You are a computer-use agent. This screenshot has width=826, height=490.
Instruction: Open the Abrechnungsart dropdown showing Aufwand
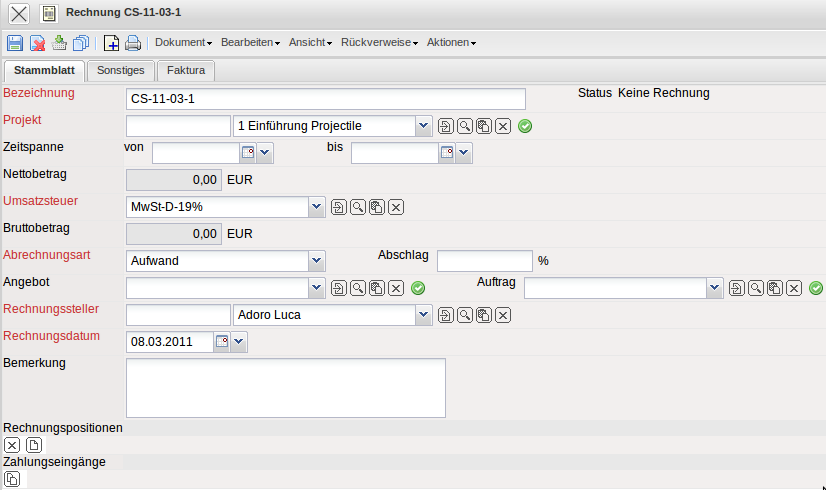click(x=317, y=260)
